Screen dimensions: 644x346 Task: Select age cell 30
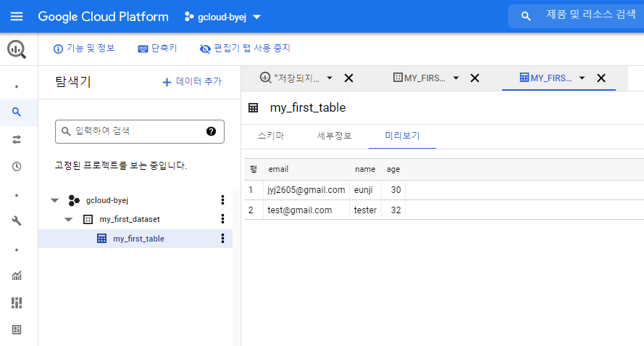(x=393, y=189)
